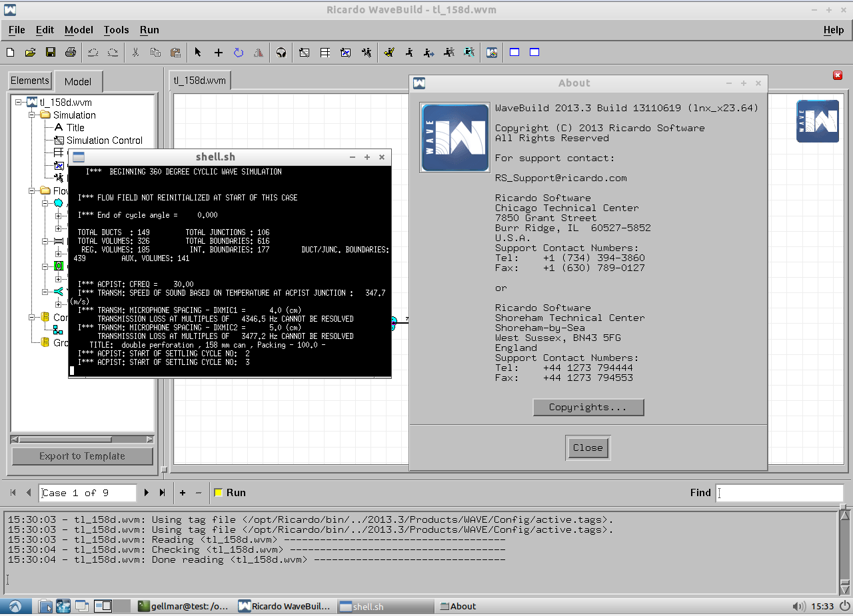The image size is (853, 616).
Task: Click RS_Support@ricardo.com text in About
Action: point(561,178)
